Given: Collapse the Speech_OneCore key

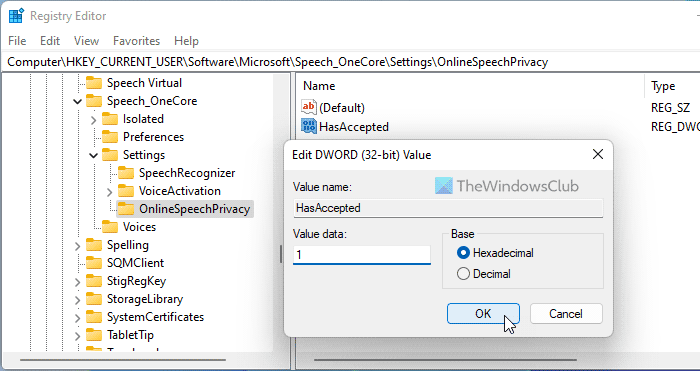Looking at the screenshot, I should 77,101.
